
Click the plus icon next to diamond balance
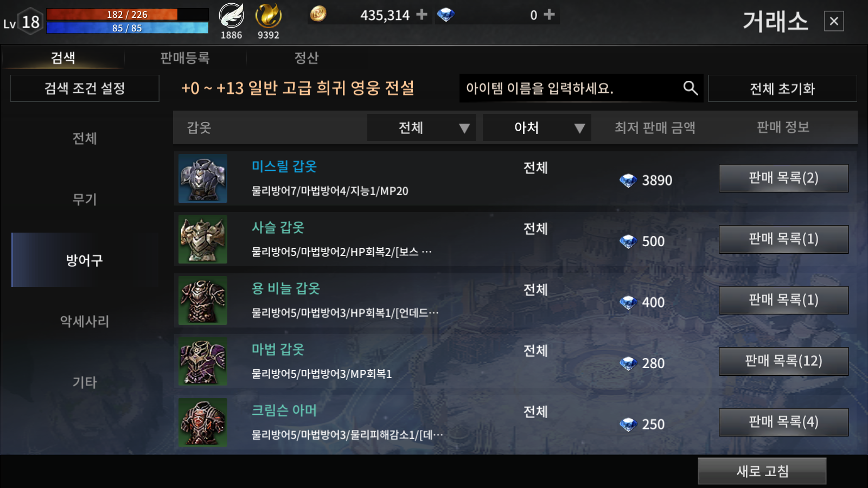[549, 15]
